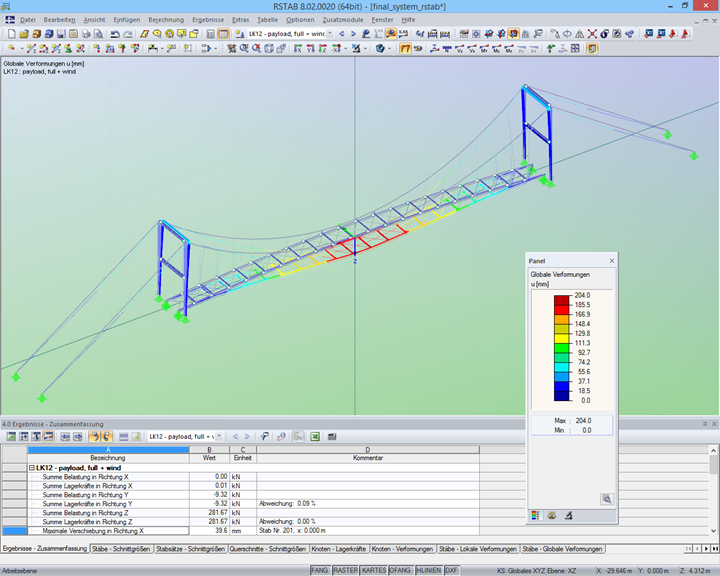Toggle the deformation display button

pos(405,48)
